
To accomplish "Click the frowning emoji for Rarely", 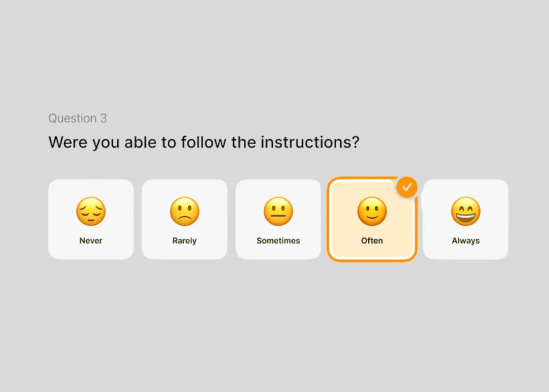I will click(x=184, y=211).
